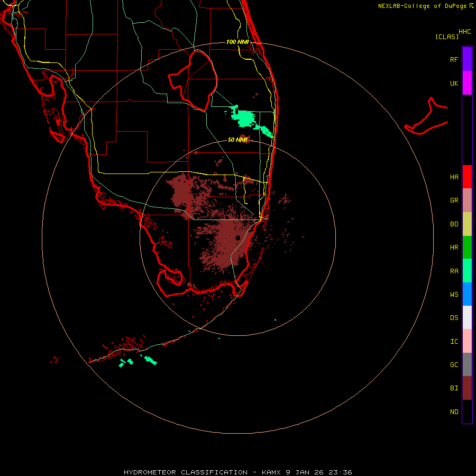Click the WS blue legend swatch
The width and height of the screenshot is (476, 476).
(x=467, y=294)
